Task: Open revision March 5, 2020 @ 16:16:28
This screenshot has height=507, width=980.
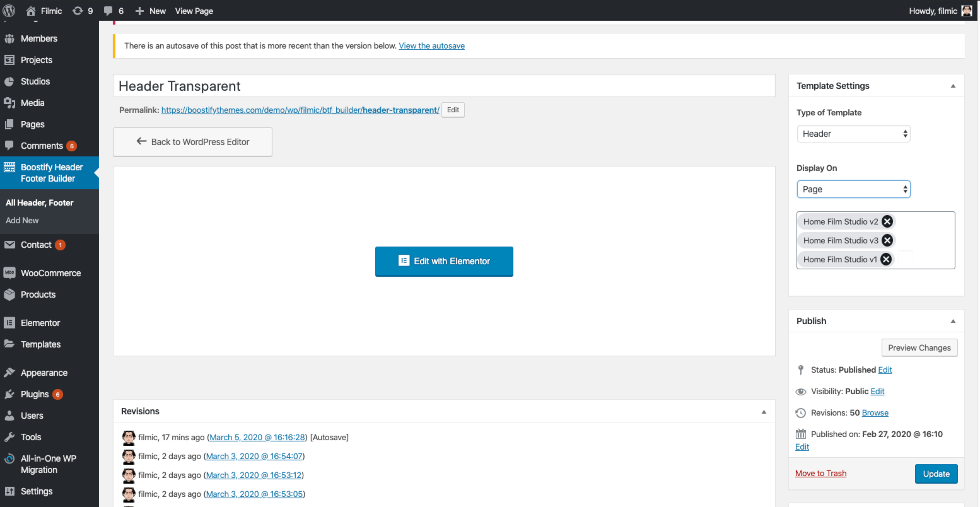Action: pyautogui.click(x=257, y=437)
